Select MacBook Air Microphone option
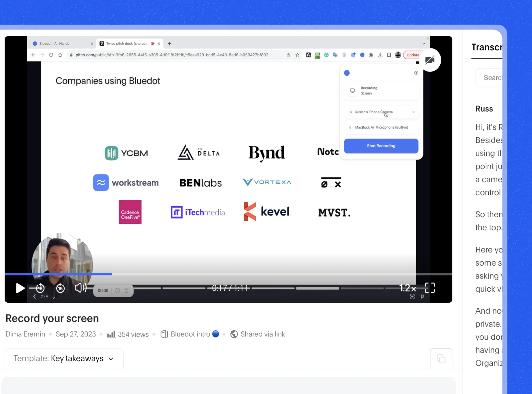This screenshot has width=532, height=394. click(381, 128)
